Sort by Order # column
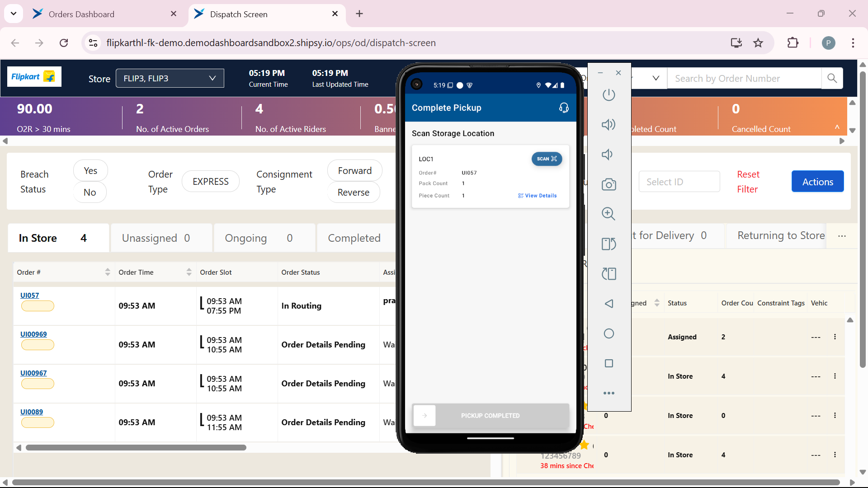 coord(108,272)
